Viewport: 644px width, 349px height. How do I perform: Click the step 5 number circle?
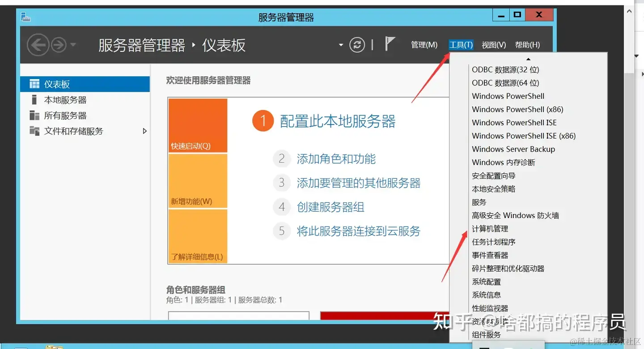(282, 231)
